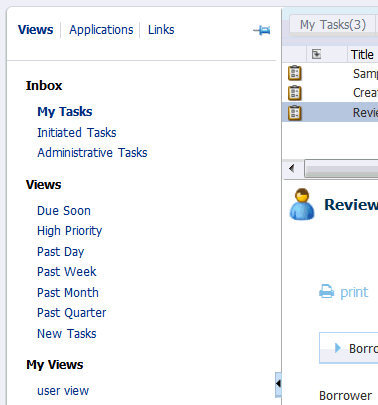Screen dimensions: 378x405
Task: Sort by the Title column header
Action: coord(363,54)
